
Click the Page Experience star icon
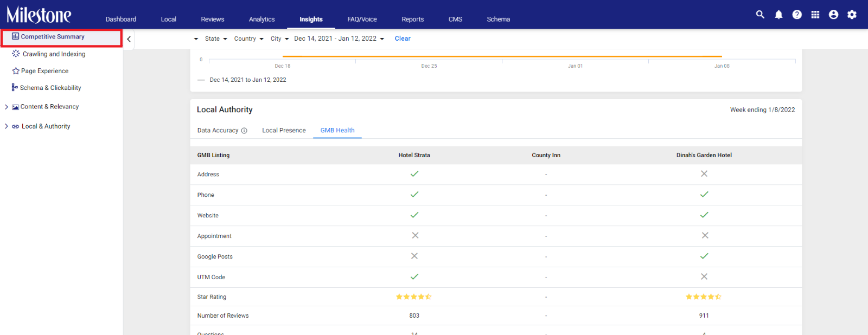pos(16,71)
